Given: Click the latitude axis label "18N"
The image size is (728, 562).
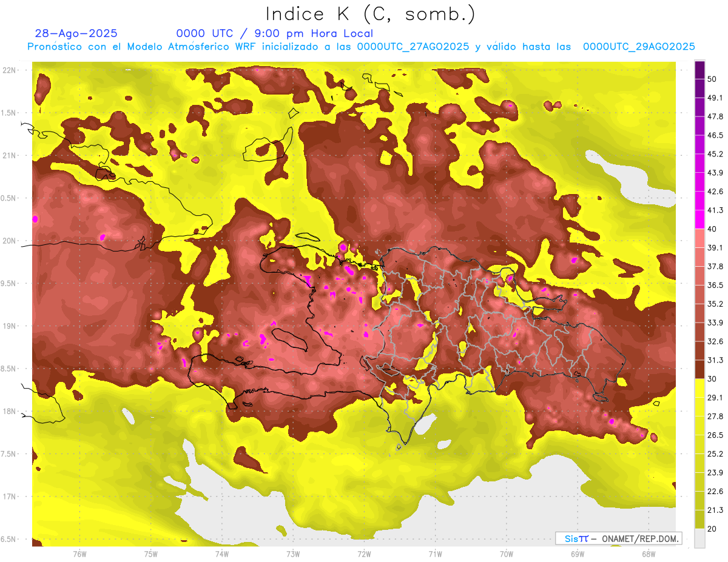Looking at the screenshot, I should click(x=9, y=411).
